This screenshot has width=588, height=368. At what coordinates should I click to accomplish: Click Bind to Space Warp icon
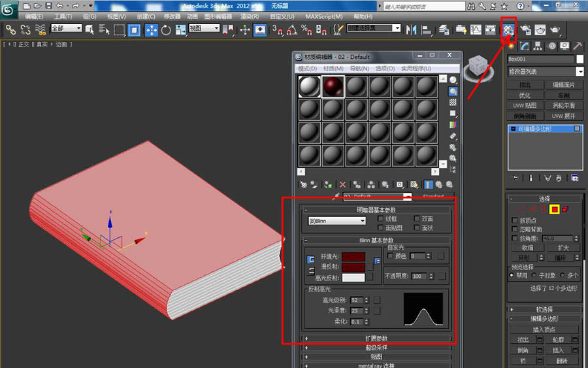(x=40, y=29)
